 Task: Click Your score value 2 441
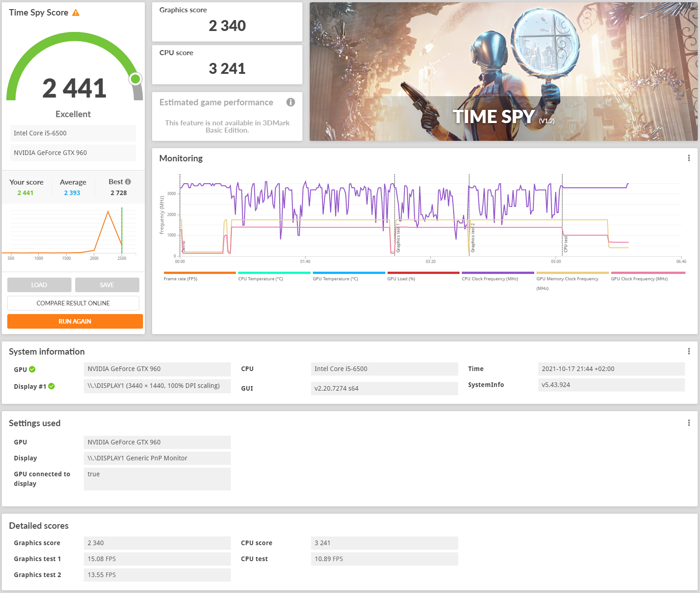(26, 193)
